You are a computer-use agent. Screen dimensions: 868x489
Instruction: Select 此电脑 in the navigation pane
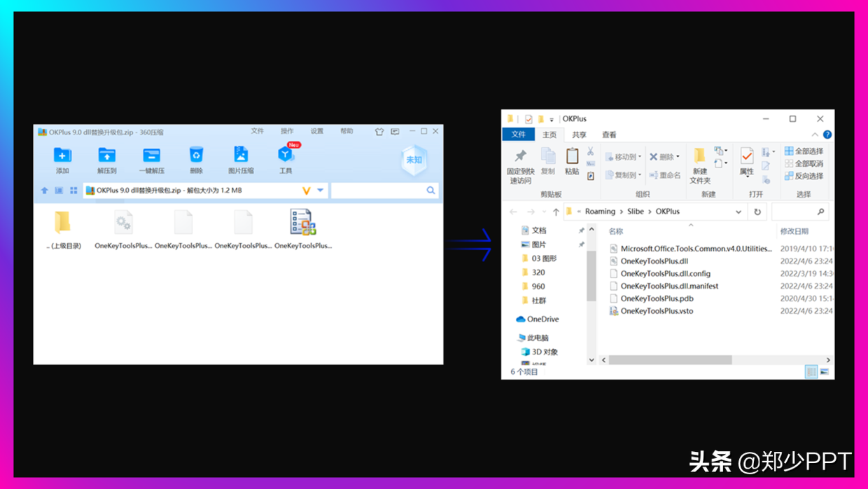[533, 338]
